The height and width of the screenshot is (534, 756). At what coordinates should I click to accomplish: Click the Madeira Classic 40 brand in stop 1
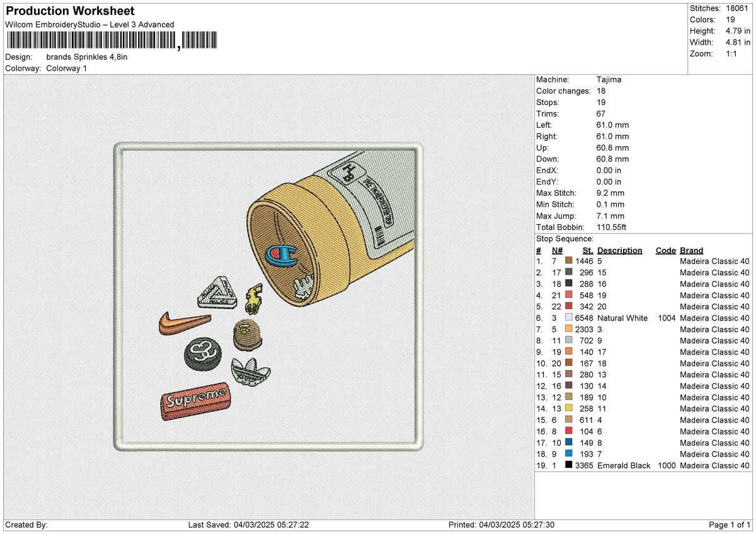[x=715, y=261]
